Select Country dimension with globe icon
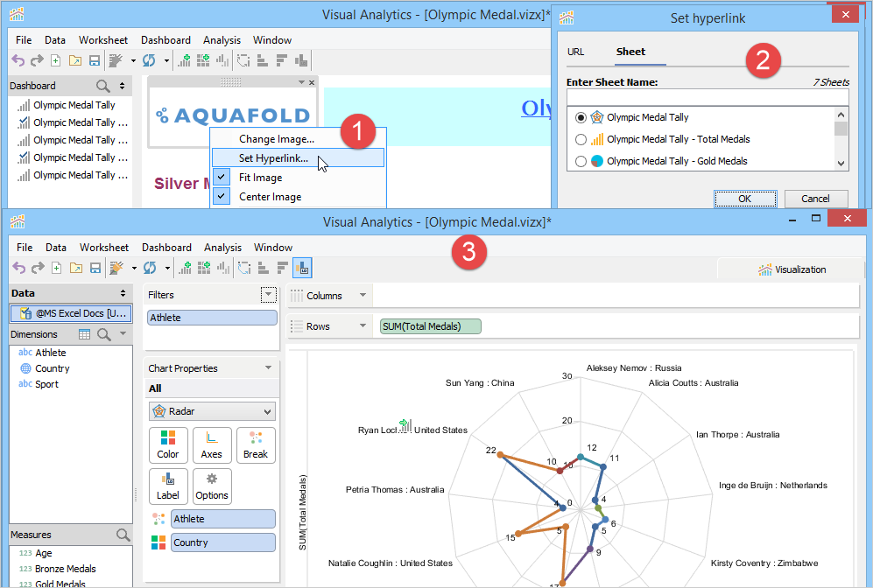The height and width of the screenshot is (588, 873). click(x=45, y=368)
